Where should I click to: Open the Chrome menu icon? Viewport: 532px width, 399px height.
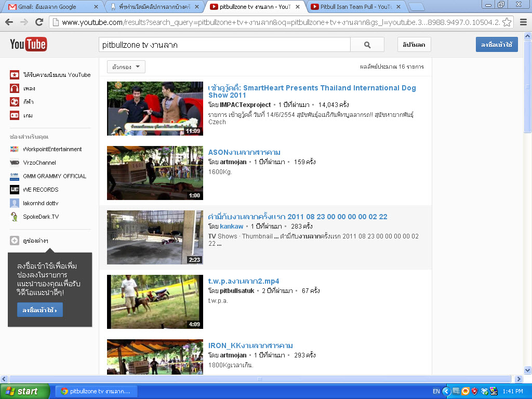click(x=523, y=22)
